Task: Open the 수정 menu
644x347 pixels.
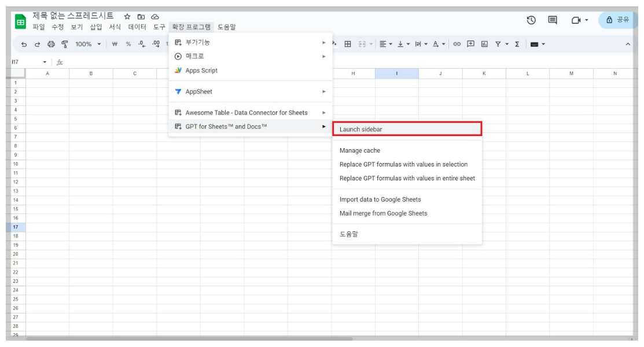Action: (x=57, y=27)
